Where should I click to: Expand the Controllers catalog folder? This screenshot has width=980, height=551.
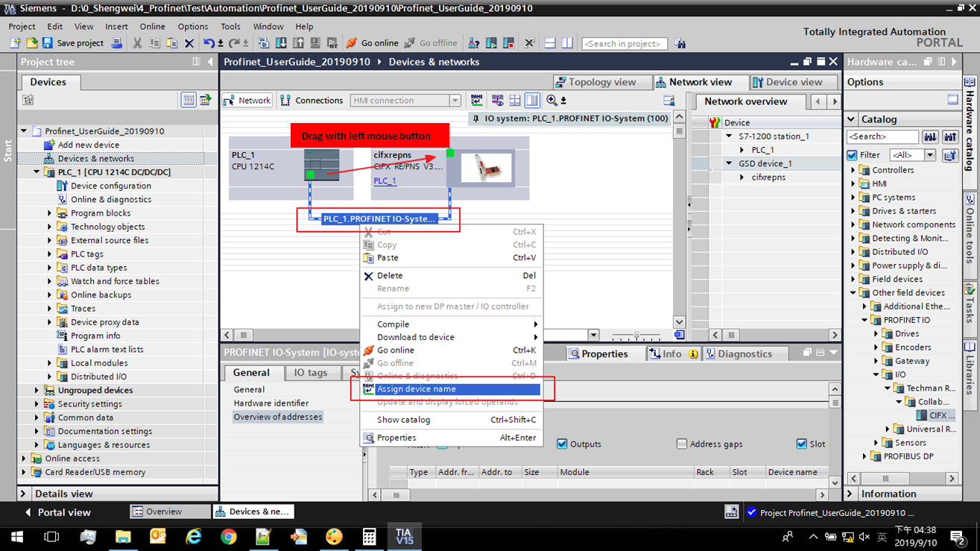coord(853,170)
